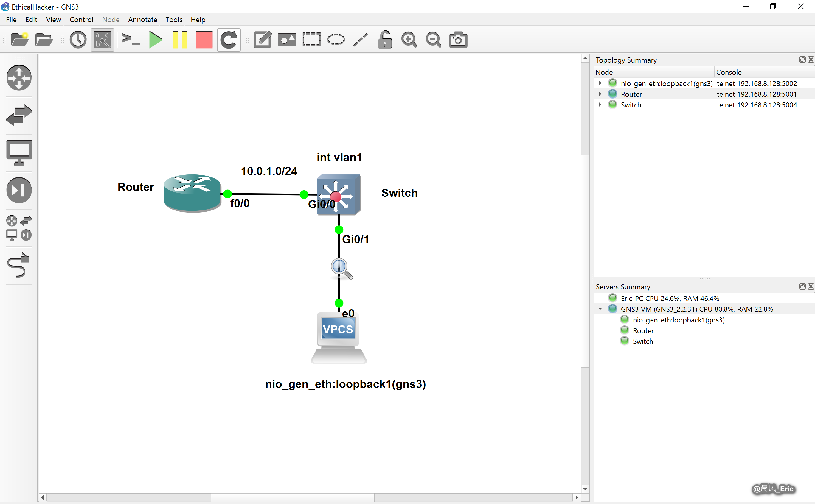Close the Topology Summary panel

810,60
